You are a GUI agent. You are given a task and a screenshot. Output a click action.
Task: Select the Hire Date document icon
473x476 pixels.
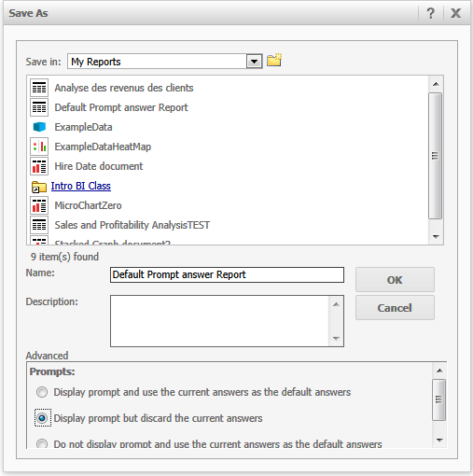pos(39,166)
